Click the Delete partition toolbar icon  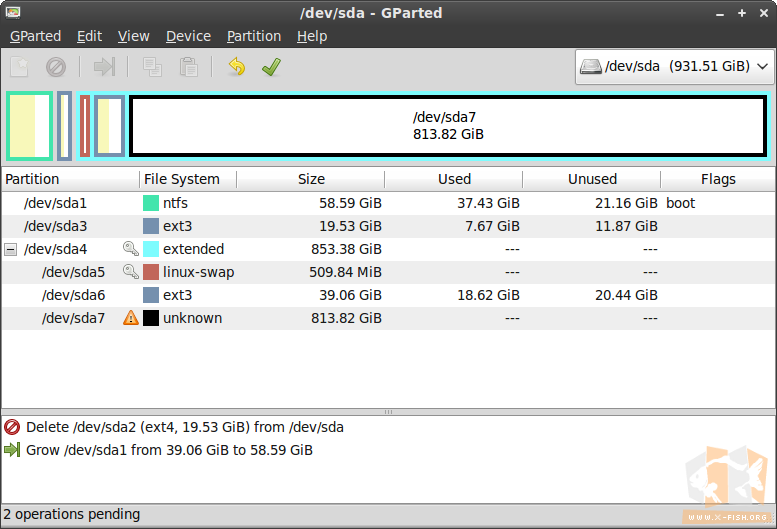pos(56,67)
